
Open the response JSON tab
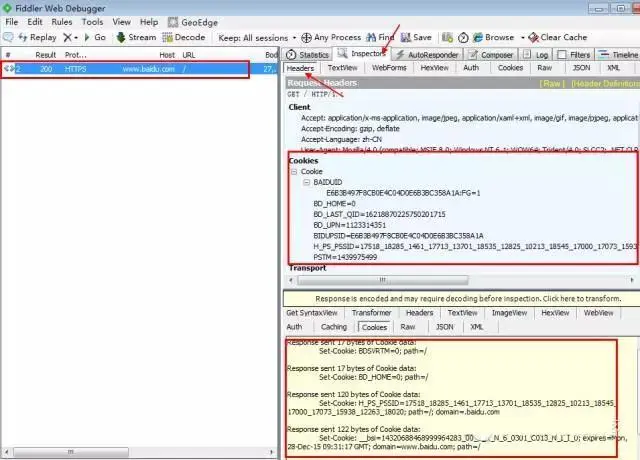click(444, 327)
